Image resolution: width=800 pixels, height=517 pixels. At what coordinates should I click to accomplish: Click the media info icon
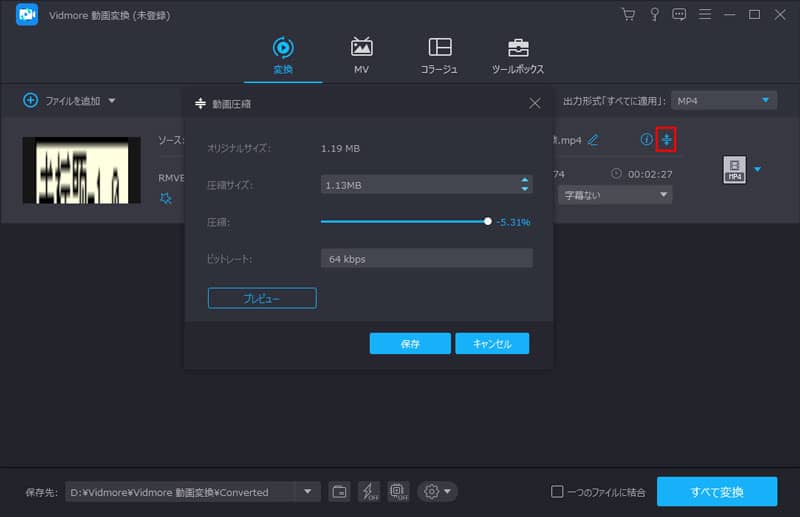(x=646, y=140)
